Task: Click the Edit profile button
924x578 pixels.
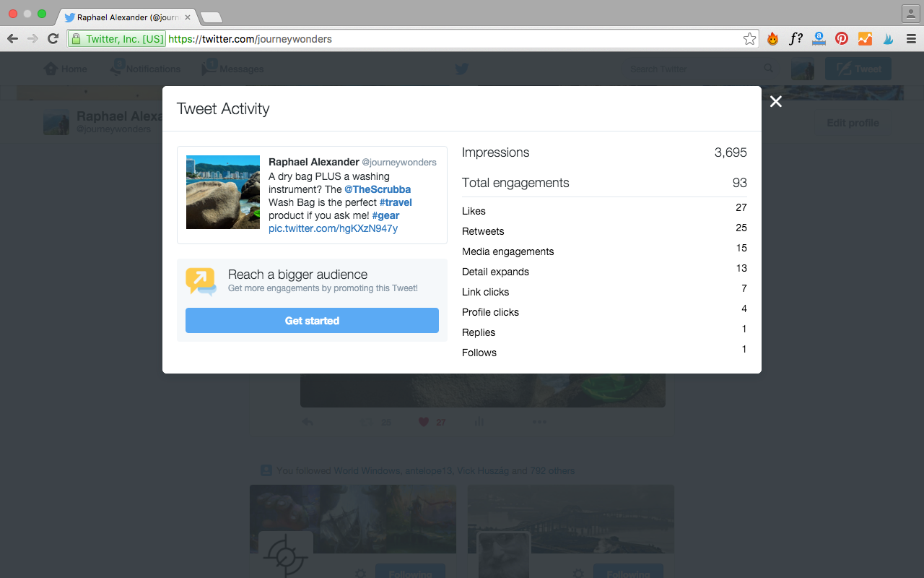Action: point(853,123)
